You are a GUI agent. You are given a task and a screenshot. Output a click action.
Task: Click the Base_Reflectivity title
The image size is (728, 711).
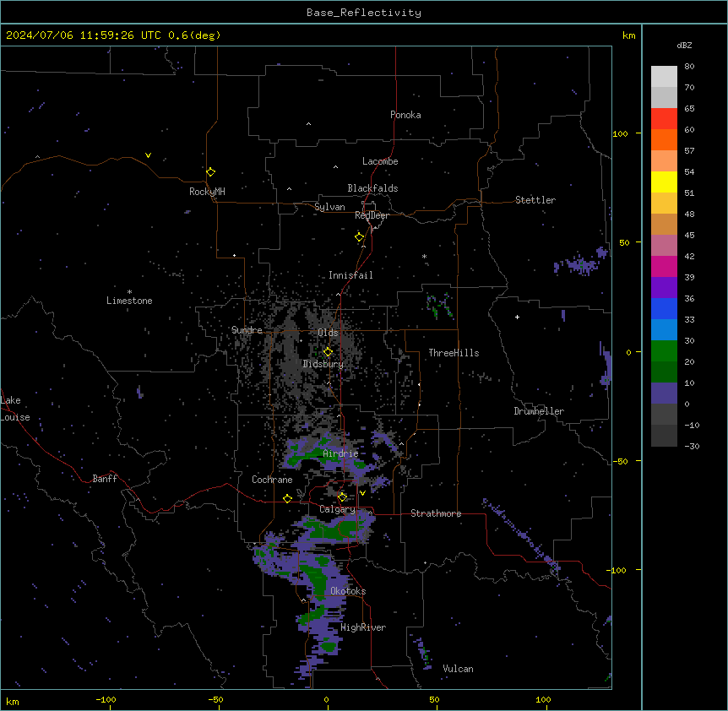(x=364, y=13)
